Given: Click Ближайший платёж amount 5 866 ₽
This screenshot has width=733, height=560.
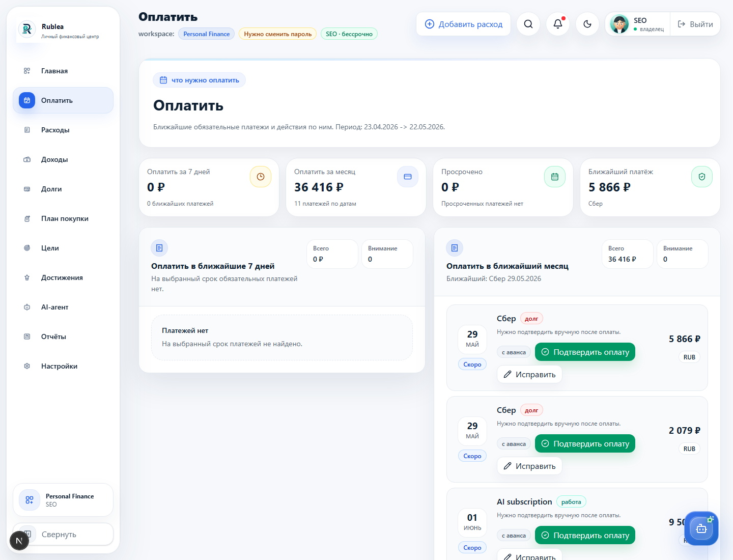Looking at the screenshot, I should tap(609, 187).
